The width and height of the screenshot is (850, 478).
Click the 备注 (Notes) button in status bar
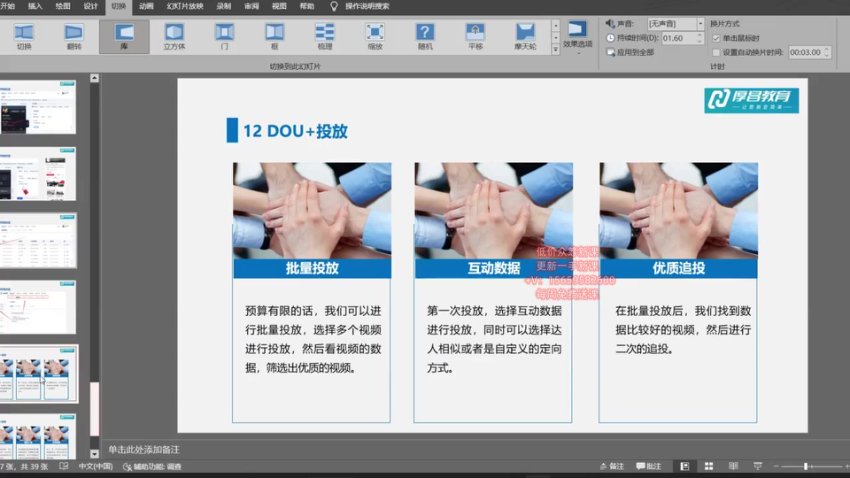(x=610, y=466)
